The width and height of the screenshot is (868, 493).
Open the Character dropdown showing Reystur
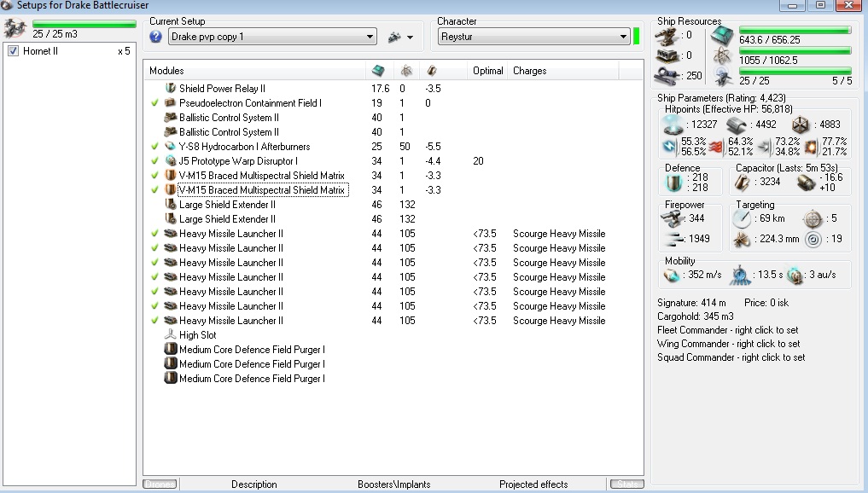[x=534, y=37]
